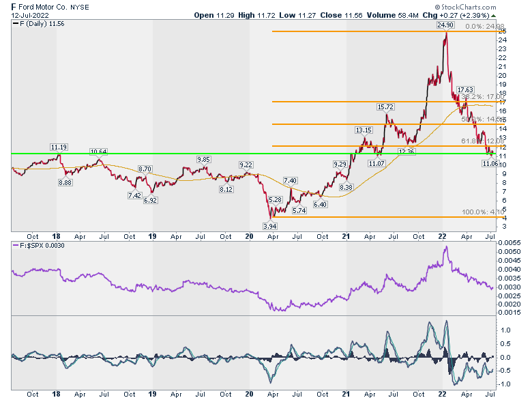
Task: Click the 0.0015 relative strength axis value
Action: (x=509, y=313)
